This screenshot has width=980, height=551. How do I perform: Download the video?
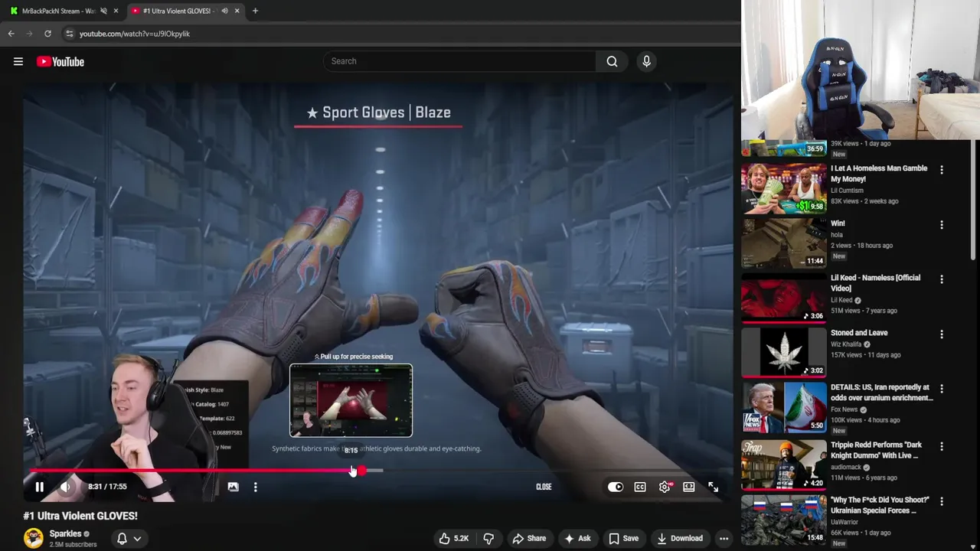[680, 538]
